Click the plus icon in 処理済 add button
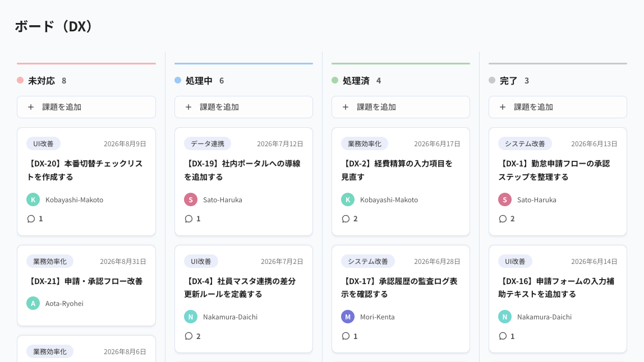Viewport: 644px width, 362px height. click(x=346, y=107)
